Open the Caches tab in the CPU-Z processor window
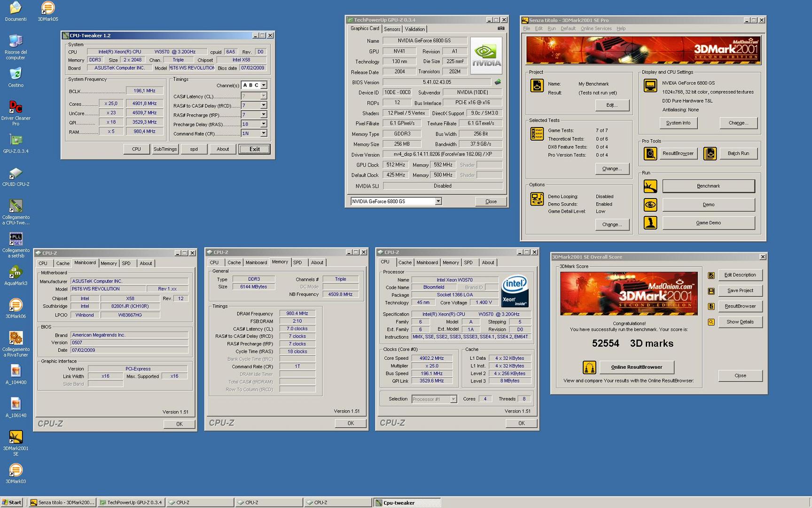The height and width of the screenshot is (508, 812). [x=405, y=262]
